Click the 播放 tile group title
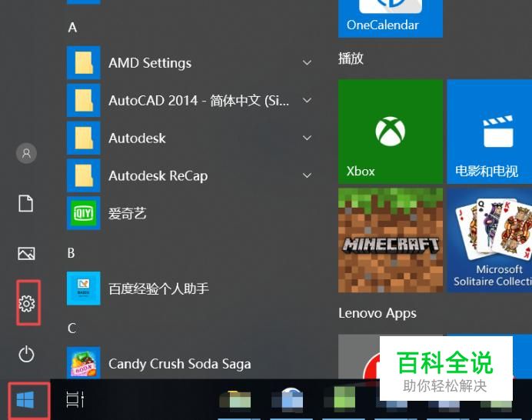The width and height of the screenshot is (532, 420). coord(351,58)
